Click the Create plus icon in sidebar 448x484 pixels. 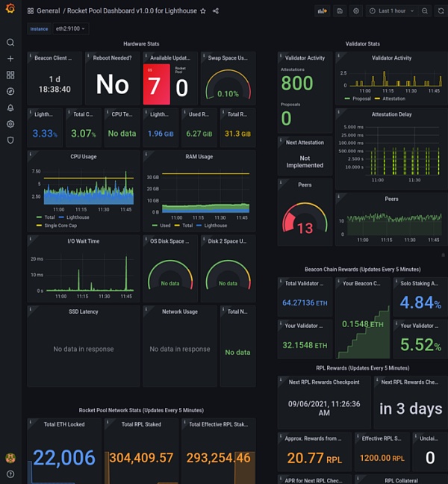10,59
